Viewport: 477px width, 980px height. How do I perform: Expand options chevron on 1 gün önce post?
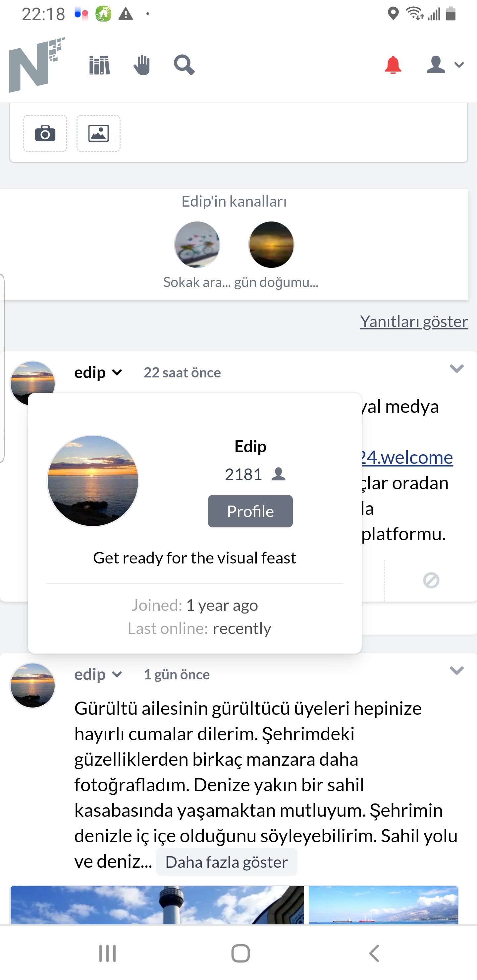(456, 670)
